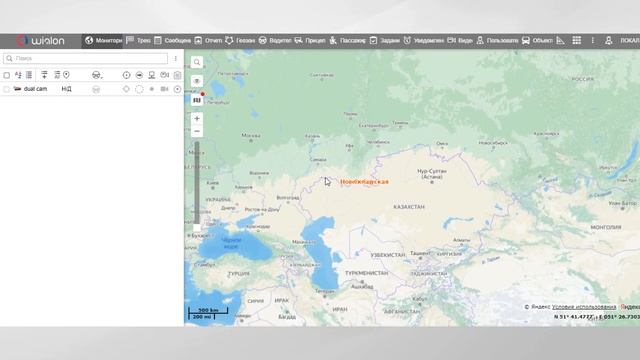Open the Messages tab
This screenshot has width=640, height=360.
point(172,40)
